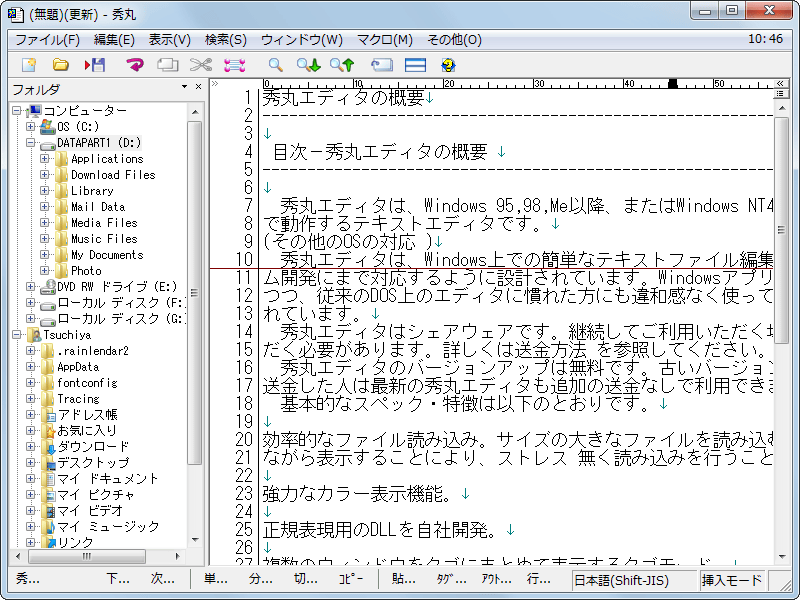Click the DVD RW drive icon

coord(47,287)
